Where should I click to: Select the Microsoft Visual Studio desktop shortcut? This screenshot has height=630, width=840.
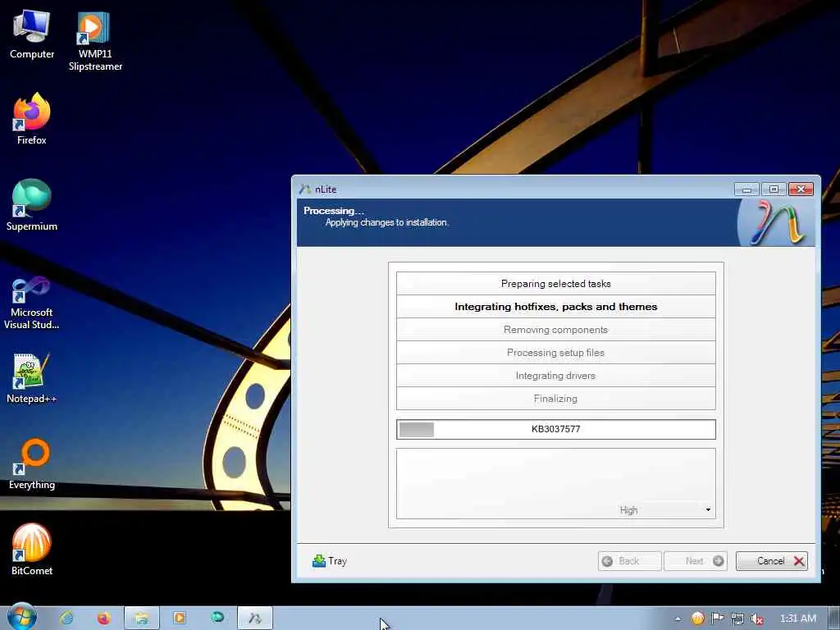click(32, 304)
